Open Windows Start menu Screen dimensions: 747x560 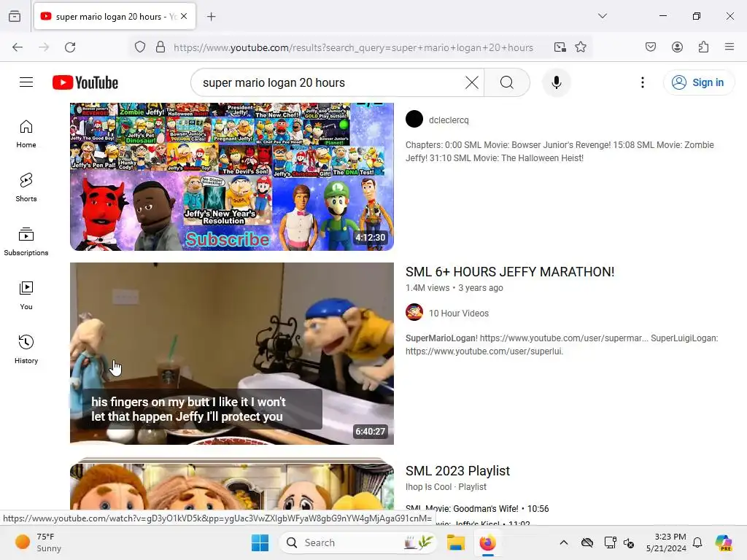[x=260, y=542]
